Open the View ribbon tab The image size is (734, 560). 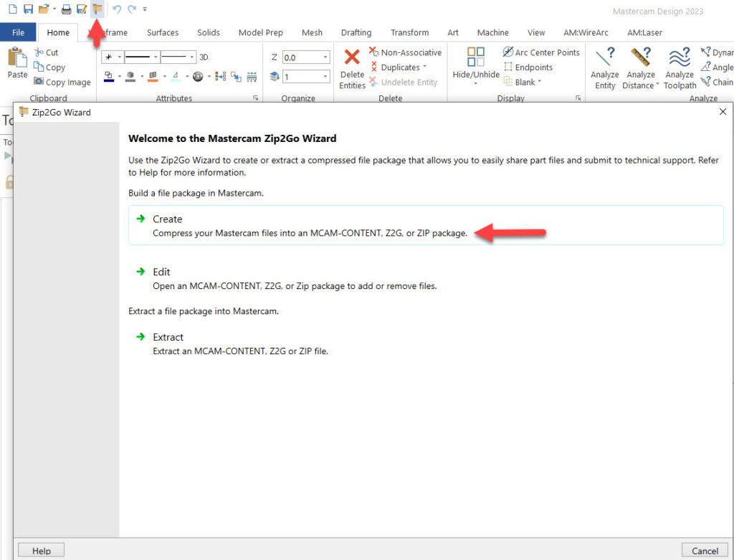pyautogui.click(x=536, y=32)
